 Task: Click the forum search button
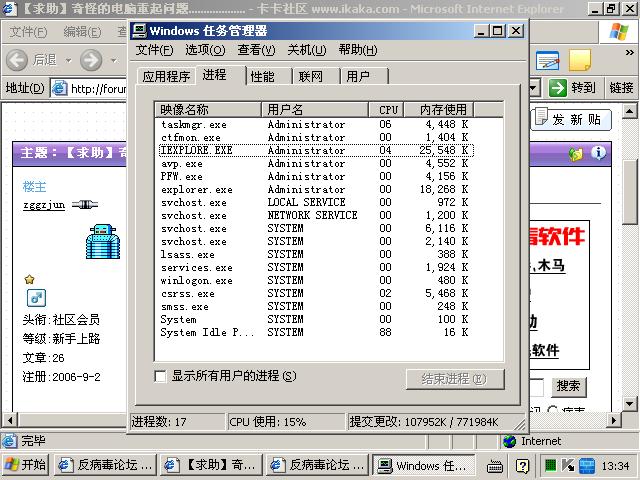(569, 386)
